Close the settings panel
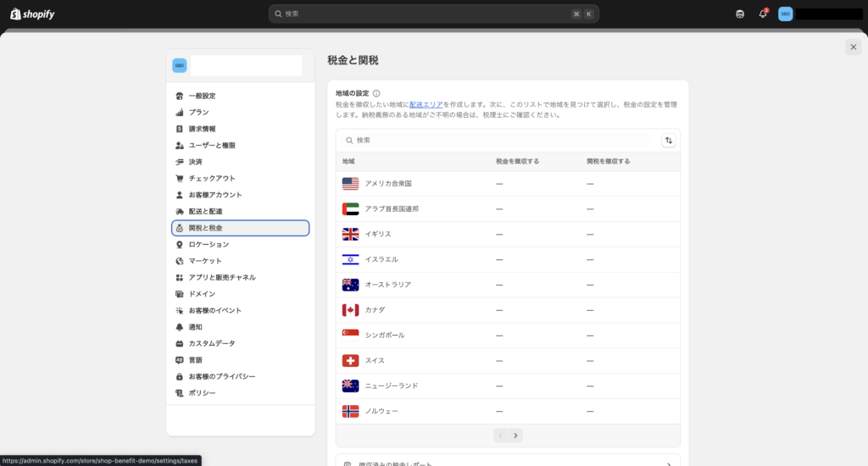 pyautogui.click(x=853, y=47)
